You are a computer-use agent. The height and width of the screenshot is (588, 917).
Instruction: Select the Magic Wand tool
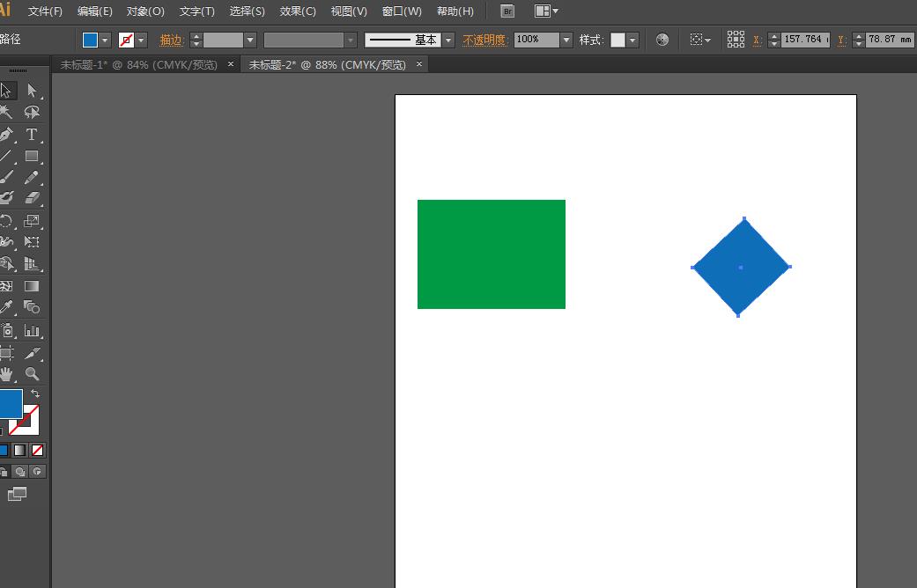coord(6,112)
